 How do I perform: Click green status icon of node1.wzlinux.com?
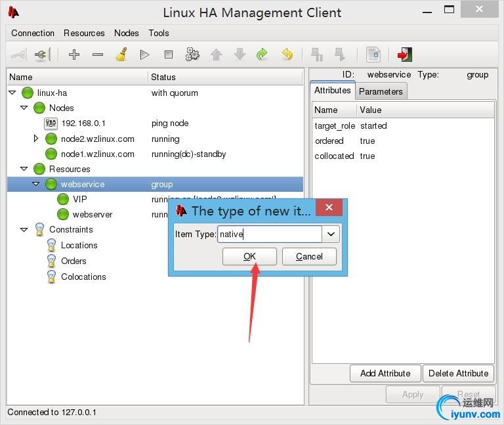pyautogui.click(x=51, y=154)
